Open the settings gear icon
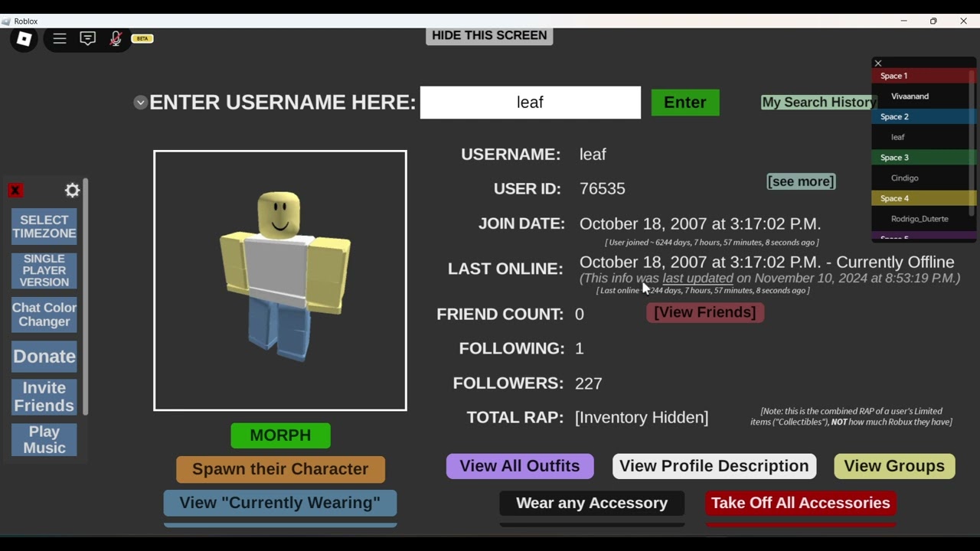Image resolution: width=980 pixels, height=551 pixels. point(73,191)
